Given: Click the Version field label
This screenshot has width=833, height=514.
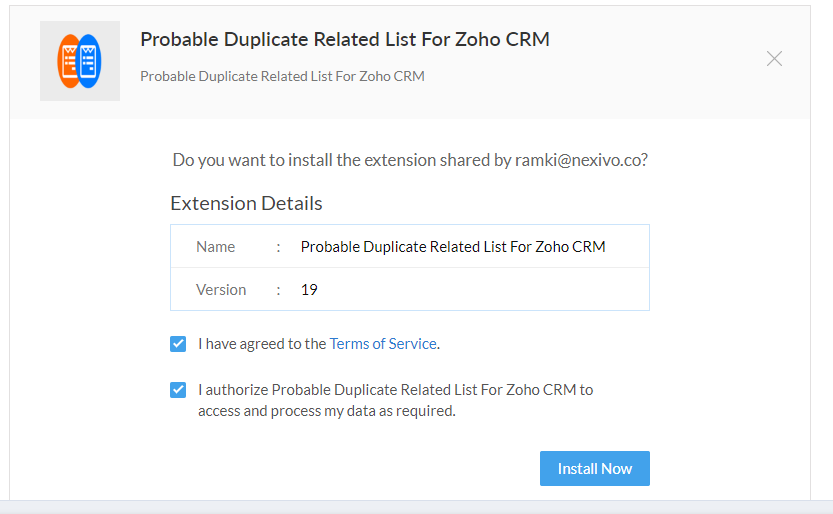Looking at the screenshot, I should point(221,290).
